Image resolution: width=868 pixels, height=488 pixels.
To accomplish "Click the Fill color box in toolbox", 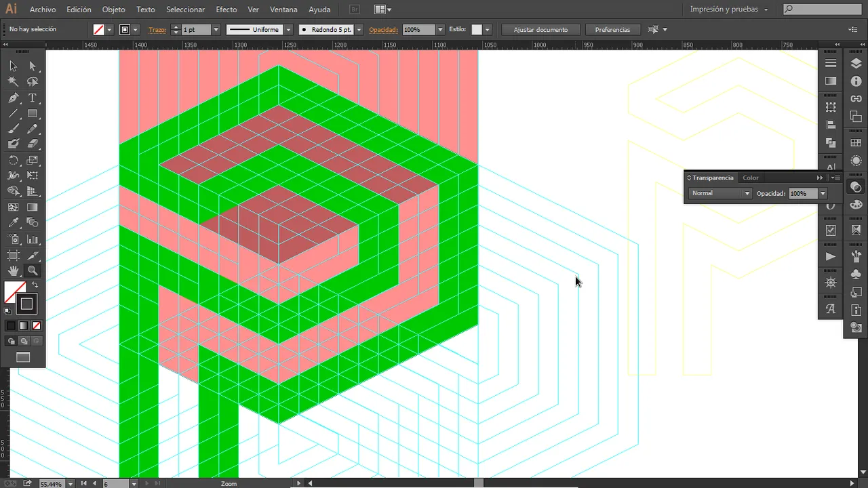I will pos(14,292).
